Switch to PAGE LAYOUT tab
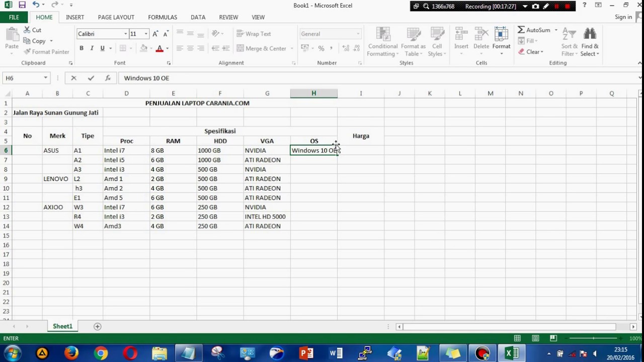 [116, 17]
